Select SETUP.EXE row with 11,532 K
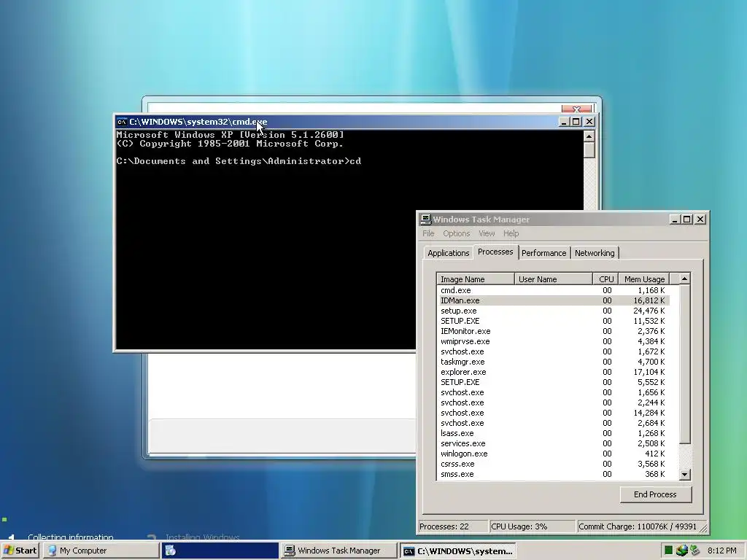The height and width of the screenshot is (560, 747). pos(553,321)
